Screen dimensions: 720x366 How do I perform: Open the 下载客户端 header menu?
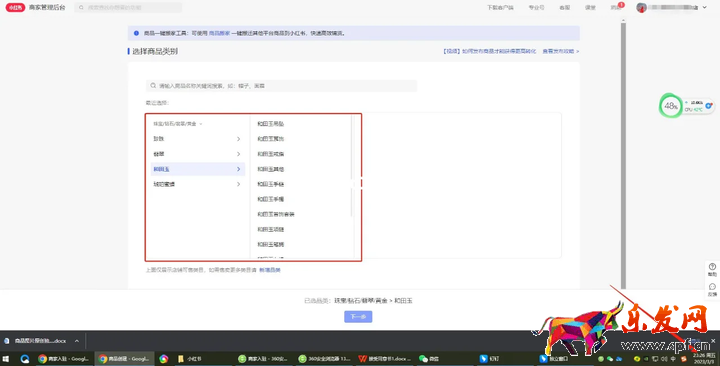pyautogui.click(x=500, y=7)
